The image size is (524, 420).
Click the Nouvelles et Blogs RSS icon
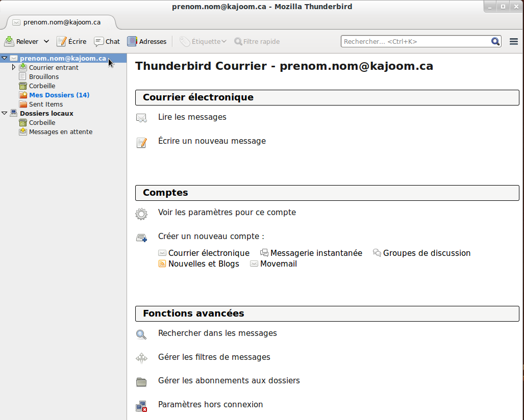[x=162, y=264]
